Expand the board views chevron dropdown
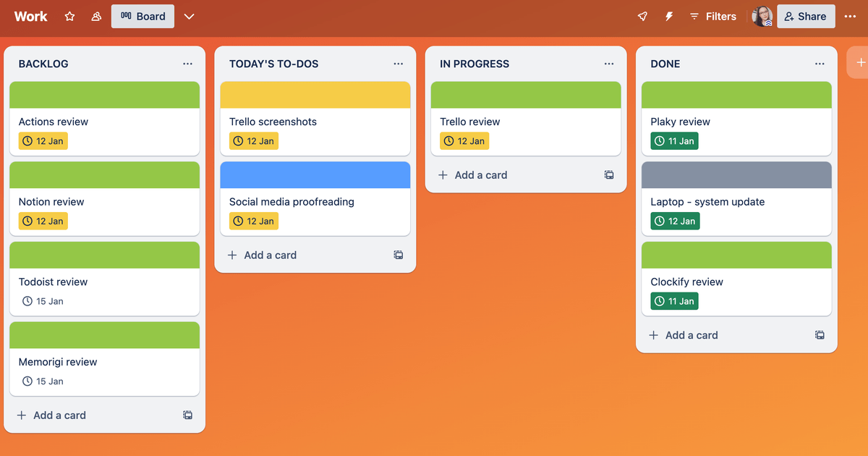This screenshot has width=868, height=456. (x=190, y=17)
